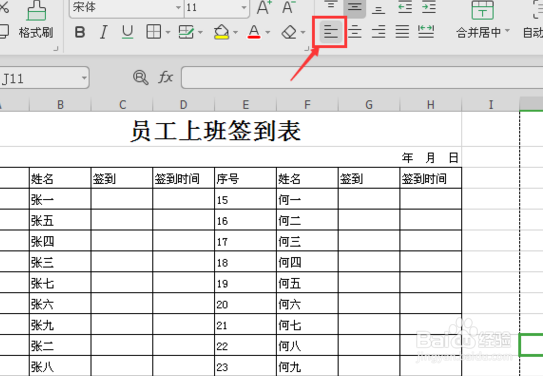Click the draw border/table style icon

(x=186, y=32)
